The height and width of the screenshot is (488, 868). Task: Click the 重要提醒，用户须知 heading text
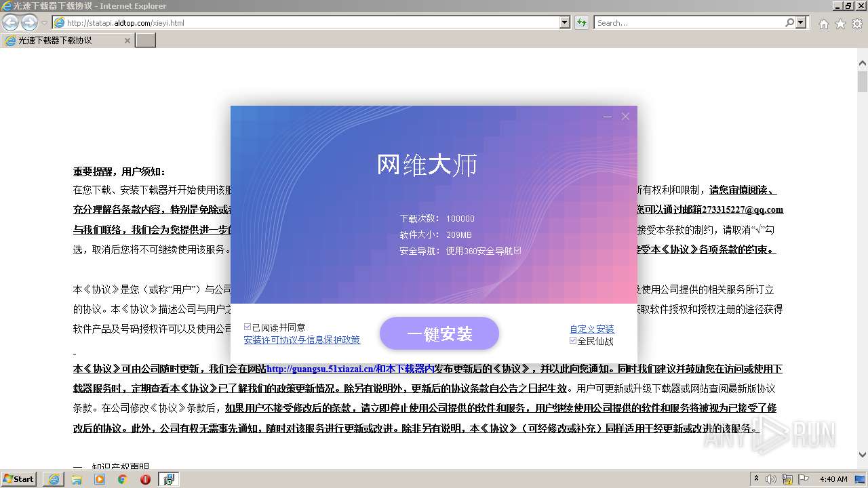pos(119,171)
